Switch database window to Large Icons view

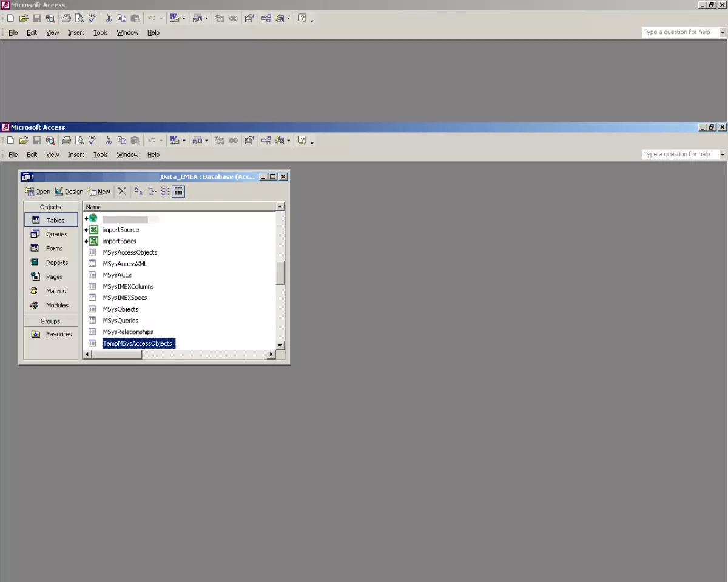138,192
